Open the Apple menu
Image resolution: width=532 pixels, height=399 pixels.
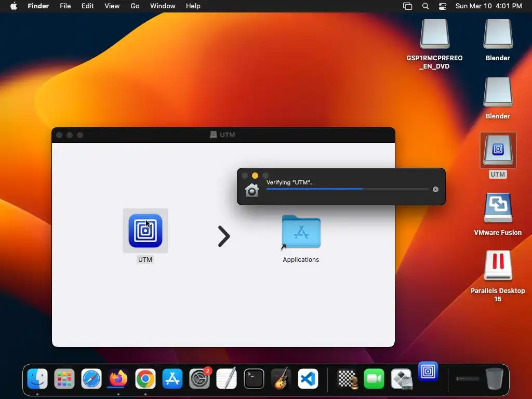tap(14, 6)
